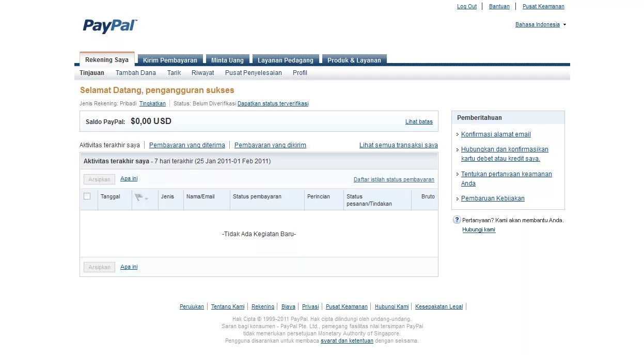644x355 pixels.
Task: Open the Privasi footer link
Action: [310, 306]
